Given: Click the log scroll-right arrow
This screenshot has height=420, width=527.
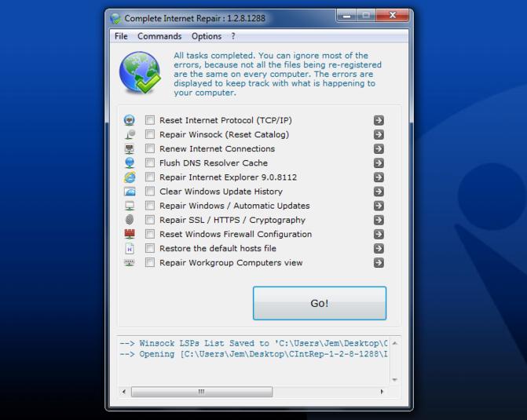Looking at the screenshot, I should 382,392.
